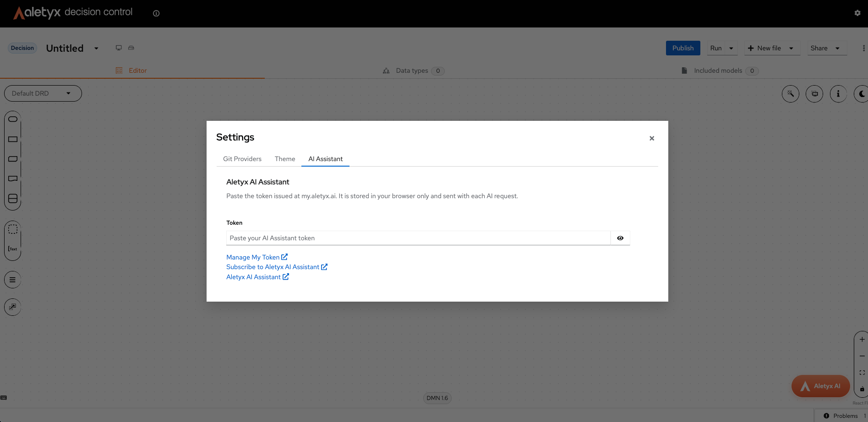Open the Aletyx AI Assistant link

point(257,277)
